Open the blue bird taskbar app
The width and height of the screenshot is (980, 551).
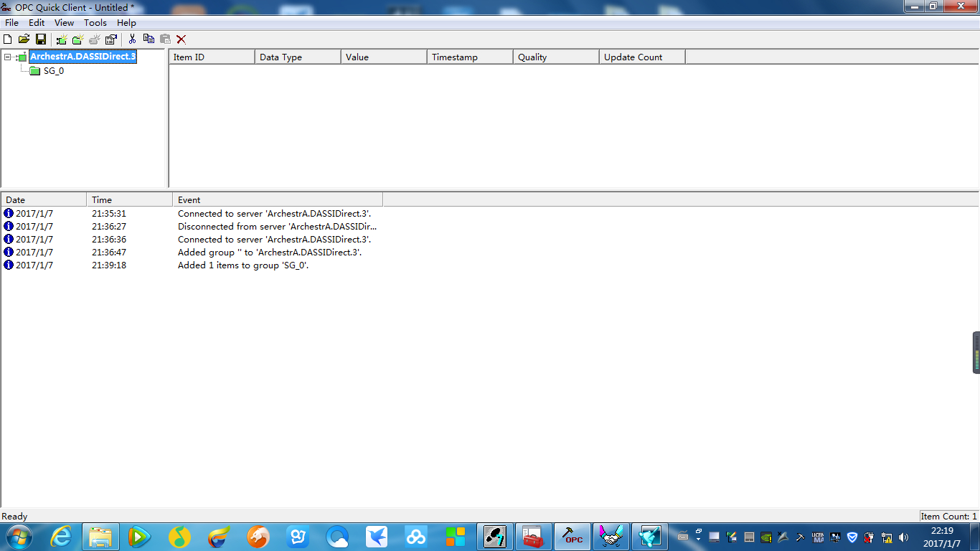[x=377, y=537]
